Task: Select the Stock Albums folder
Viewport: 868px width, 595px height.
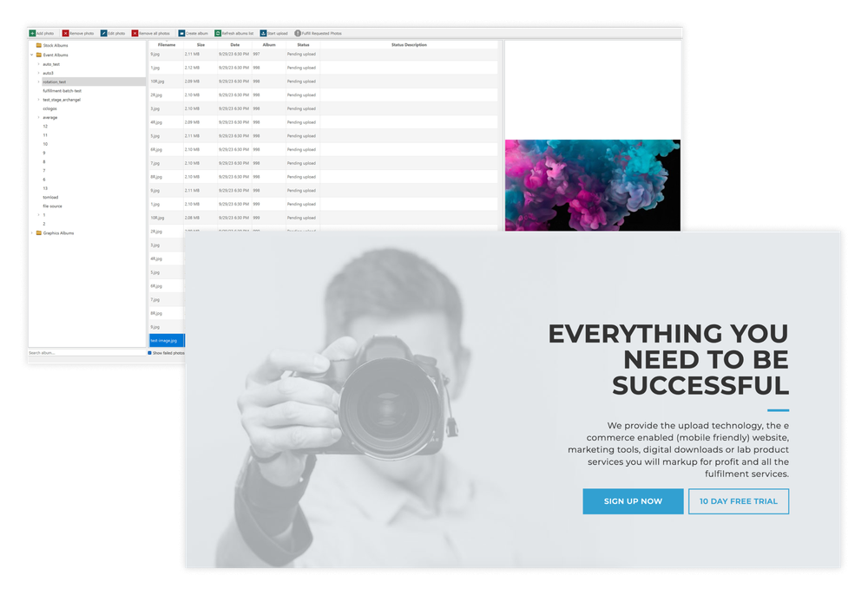Action: pyautogui.click(x=56, y=44)
